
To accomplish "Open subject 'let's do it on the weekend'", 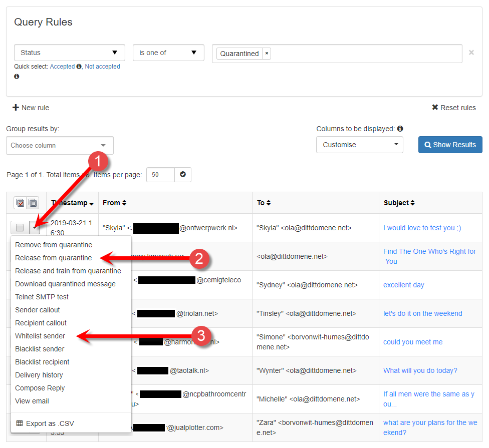I will tap(422, 314).
